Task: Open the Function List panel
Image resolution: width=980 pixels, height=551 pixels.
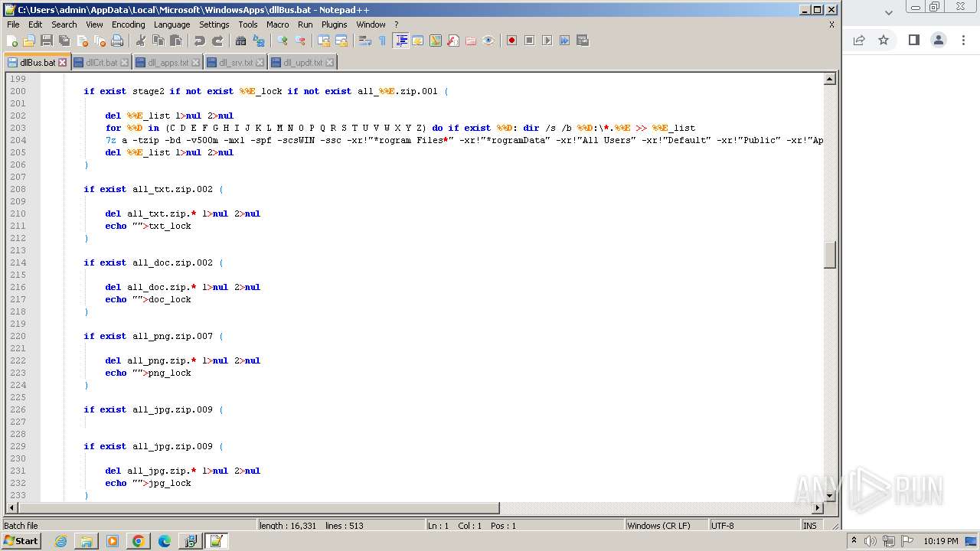Action: pyautogui.click(x=453, y=41)
